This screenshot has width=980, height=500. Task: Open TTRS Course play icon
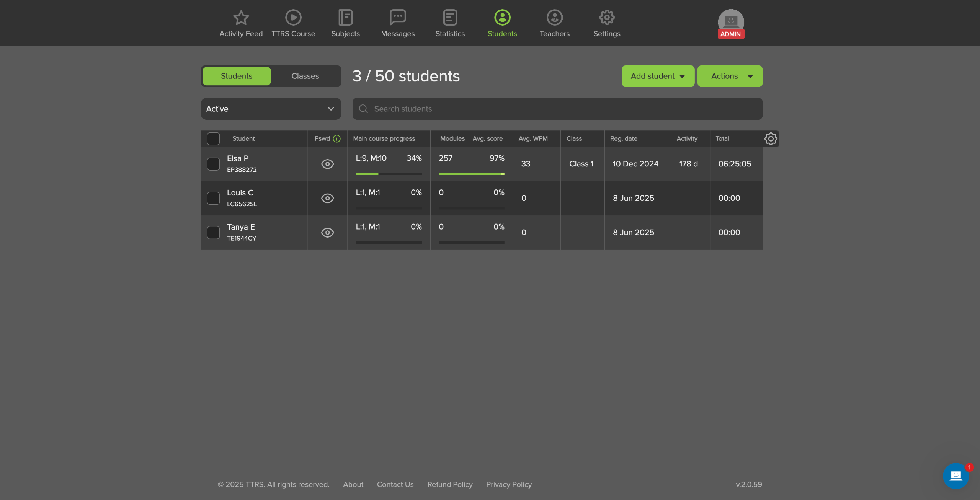point(293,18)
